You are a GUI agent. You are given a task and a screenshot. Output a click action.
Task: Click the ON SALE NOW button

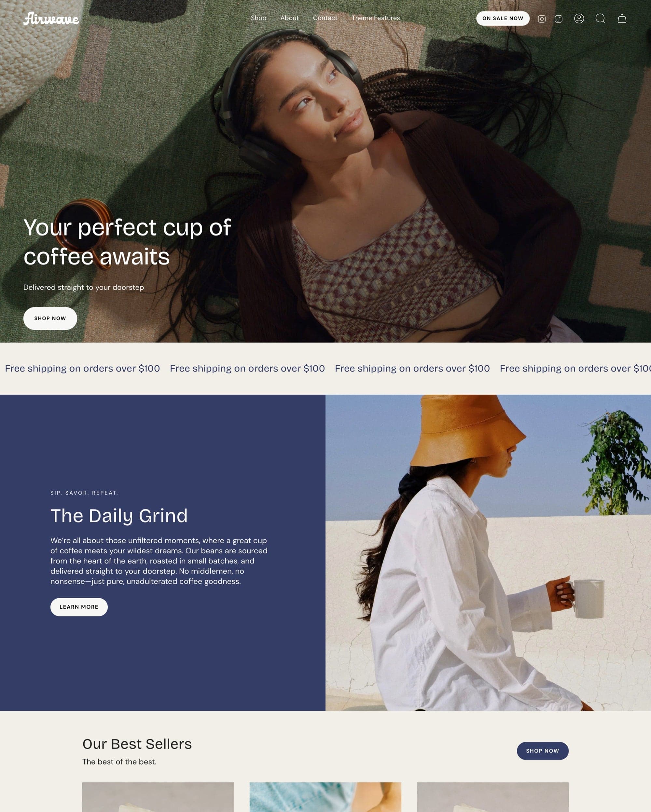pyautogui.click(x=503, y=19)
